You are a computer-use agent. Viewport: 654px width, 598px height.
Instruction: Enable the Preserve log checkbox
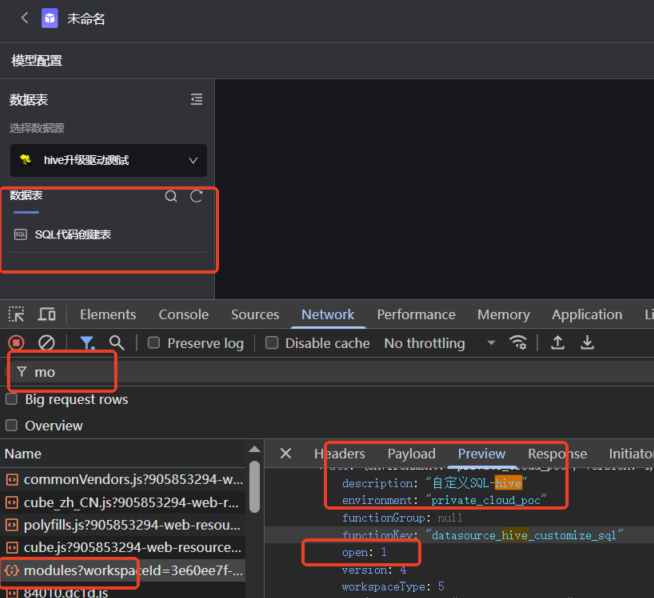(154, 343)
